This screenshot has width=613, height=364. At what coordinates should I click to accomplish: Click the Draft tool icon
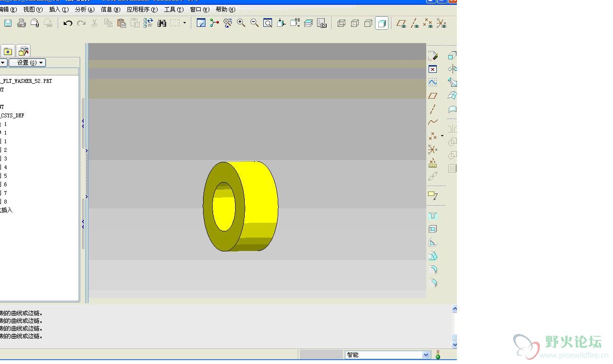(x=433, y=256)
